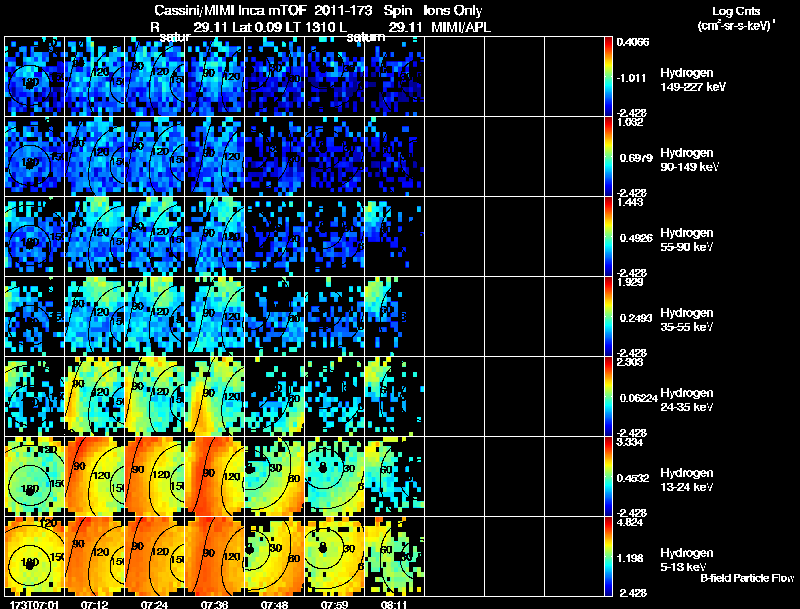Select the 149-227 keV image at 07:48

pyautogui.click(x=274, y=77)
